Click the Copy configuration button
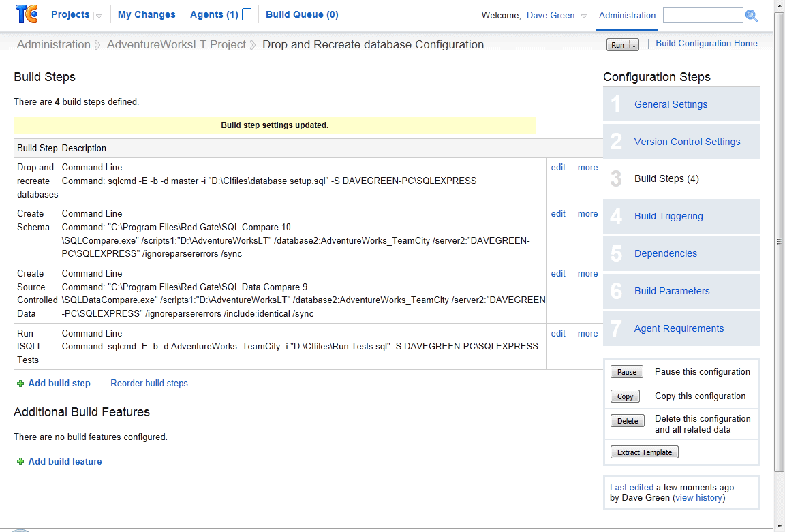This screenshot has width=785, height=532. click(625, 396)
